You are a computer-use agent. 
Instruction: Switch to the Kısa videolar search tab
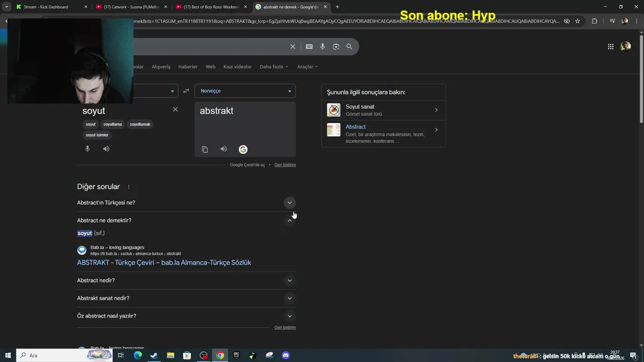[237, 67]
